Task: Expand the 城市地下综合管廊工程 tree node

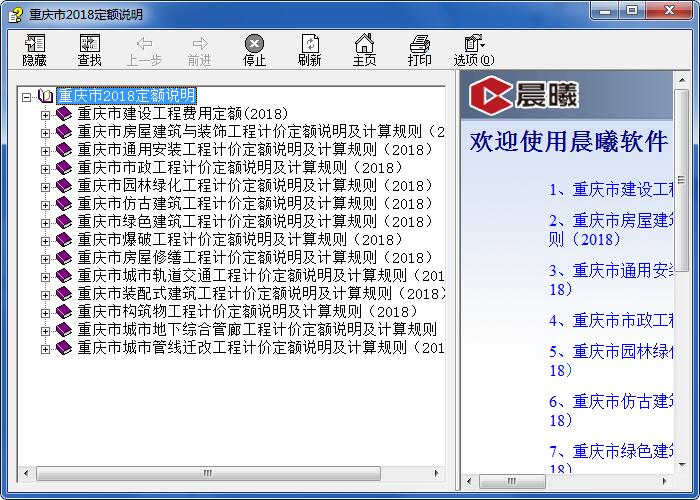Action: click(45, 331)
